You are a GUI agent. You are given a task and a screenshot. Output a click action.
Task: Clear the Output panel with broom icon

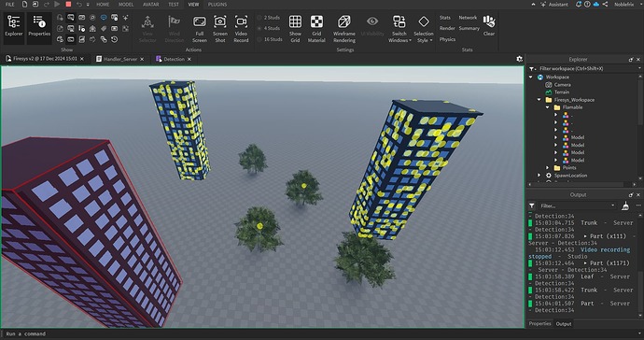point(625,205)
